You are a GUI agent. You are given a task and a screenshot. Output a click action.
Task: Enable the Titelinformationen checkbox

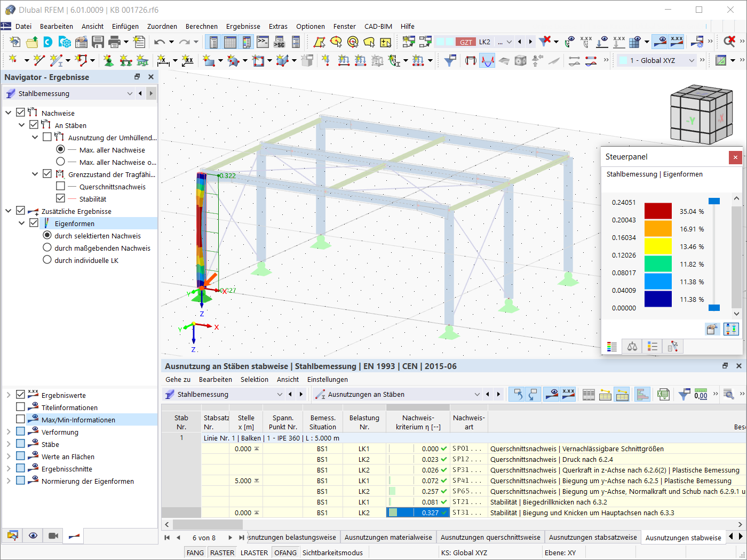(x=20, y=407)
